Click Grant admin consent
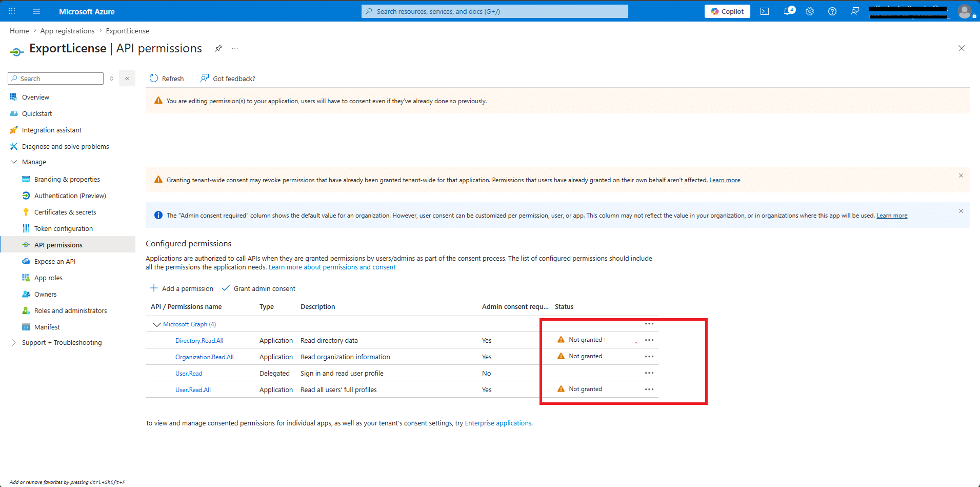980x487 pixels. [258, 288]
